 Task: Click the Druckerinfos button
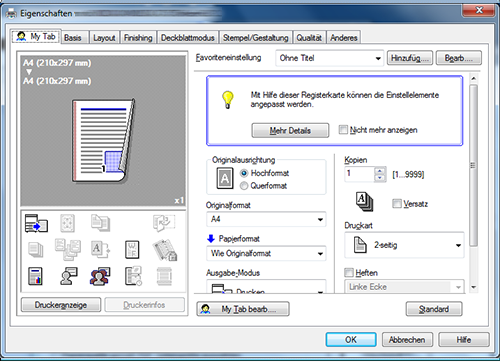click(x=144, y=305)
